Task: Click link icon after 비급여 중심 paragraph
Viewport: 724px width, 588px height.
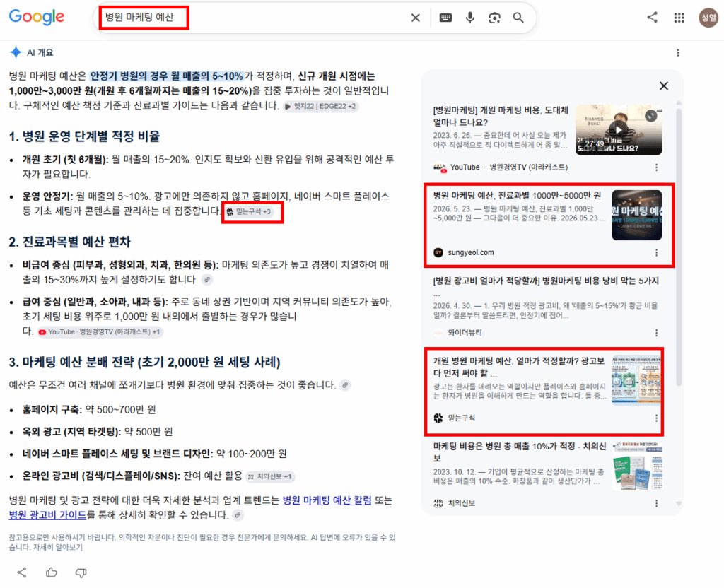Action: pyautogui.click(x=207, y=280)
